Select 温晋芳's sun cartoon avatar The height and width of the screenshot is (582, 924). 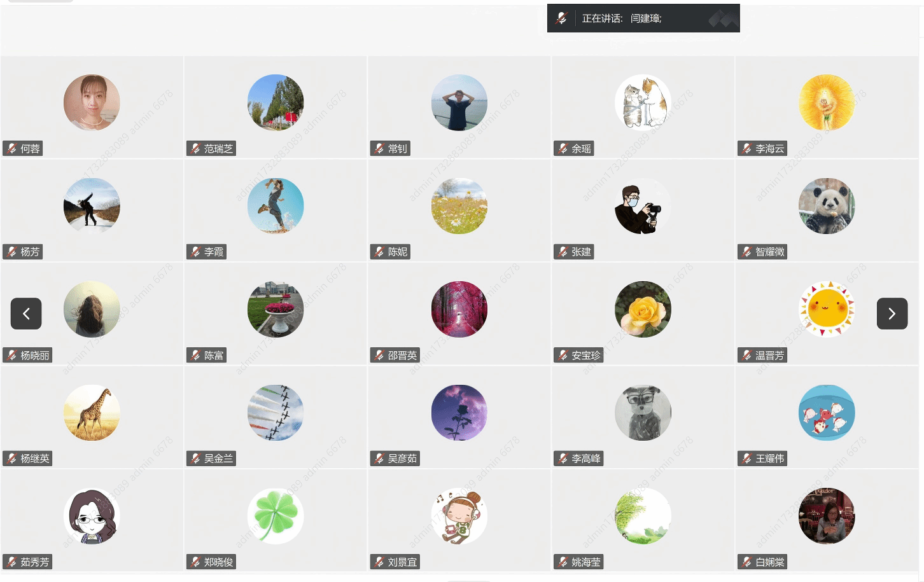click(827, 309)
